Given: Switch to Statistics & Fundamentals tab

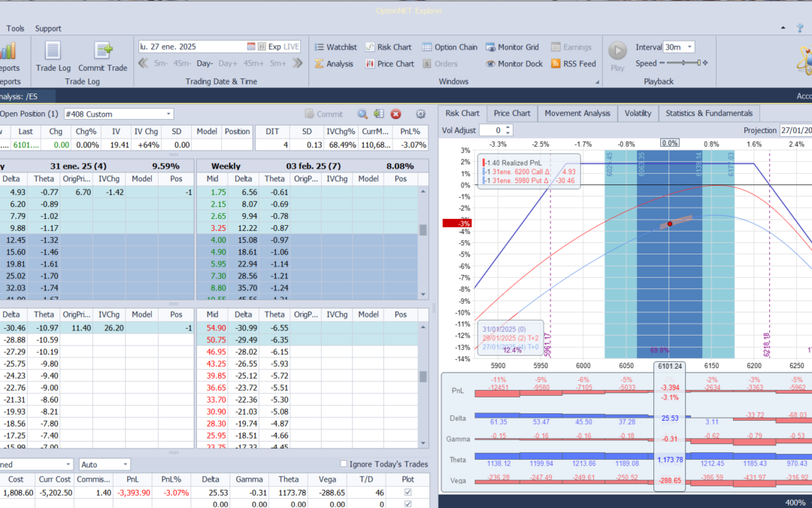Looking at the screenshot, I should pos(709,114).
